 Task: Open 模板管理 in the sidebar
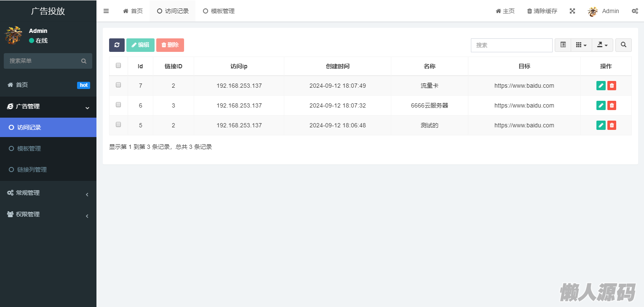tap(48, 148)
